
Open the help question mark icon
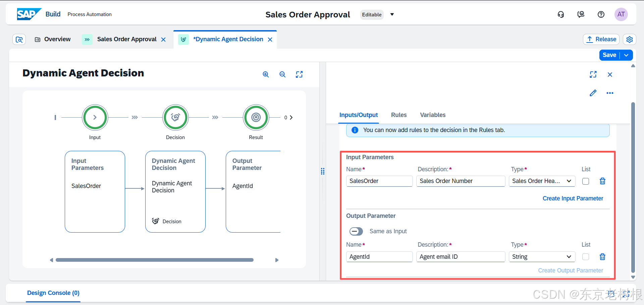click(x=601, y=14)
